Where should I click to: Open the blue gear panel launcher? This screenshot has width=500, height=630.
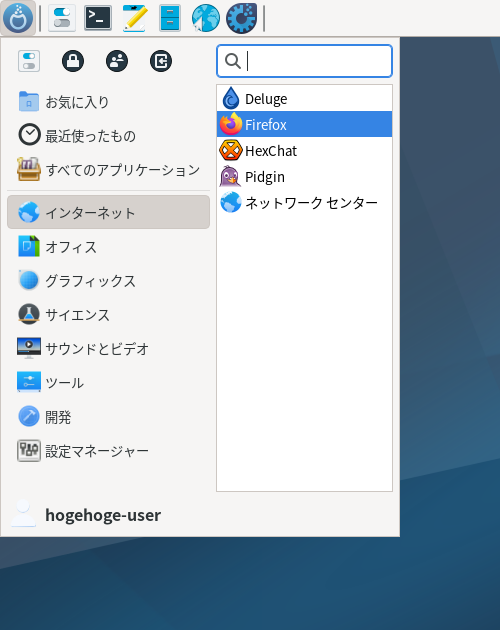pyautogui.click(x=241, y=18)
